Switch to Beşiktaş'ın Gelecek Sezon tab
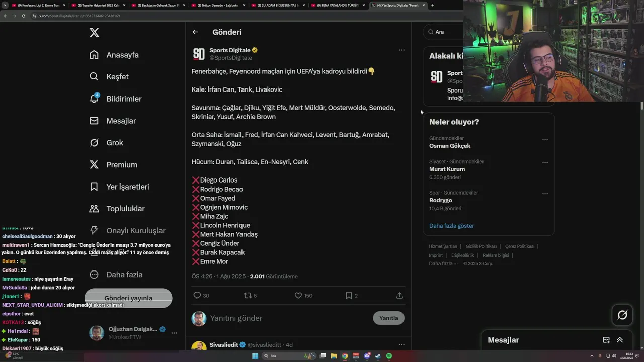Screen dimensions: 644x362 pos(158,5)
